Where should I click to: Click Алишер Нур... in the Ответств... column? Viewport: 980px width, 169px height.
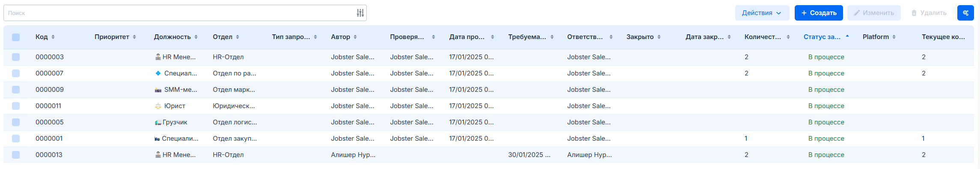click(x=590, y=155)
